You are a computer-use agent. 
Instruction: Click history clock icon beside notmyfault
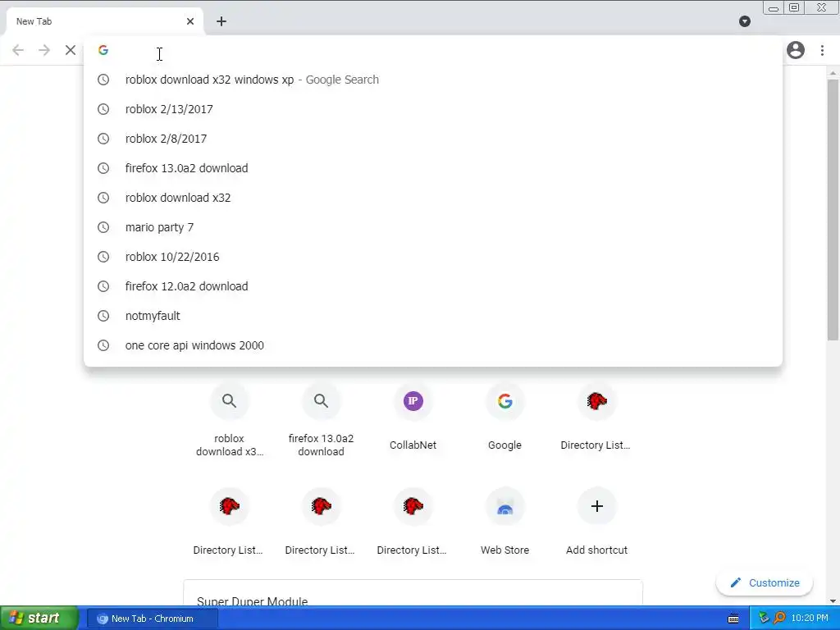click(103, 316)
